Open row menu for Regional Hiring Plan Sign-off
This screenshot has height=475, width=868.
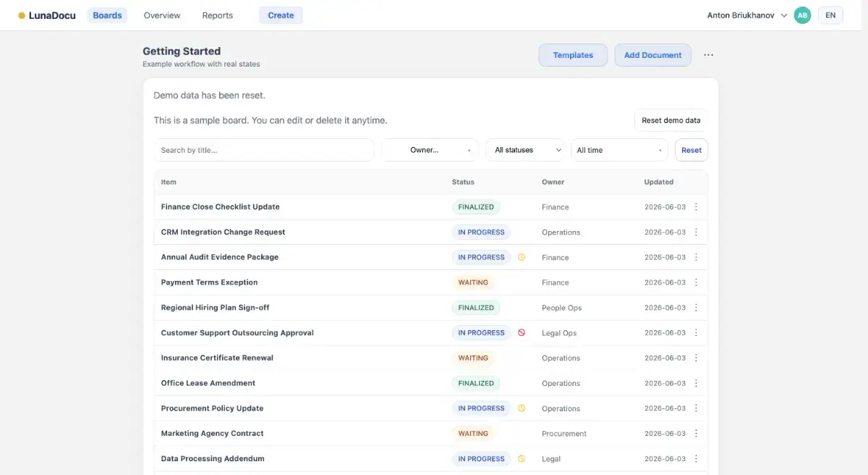tap(696, 308)
